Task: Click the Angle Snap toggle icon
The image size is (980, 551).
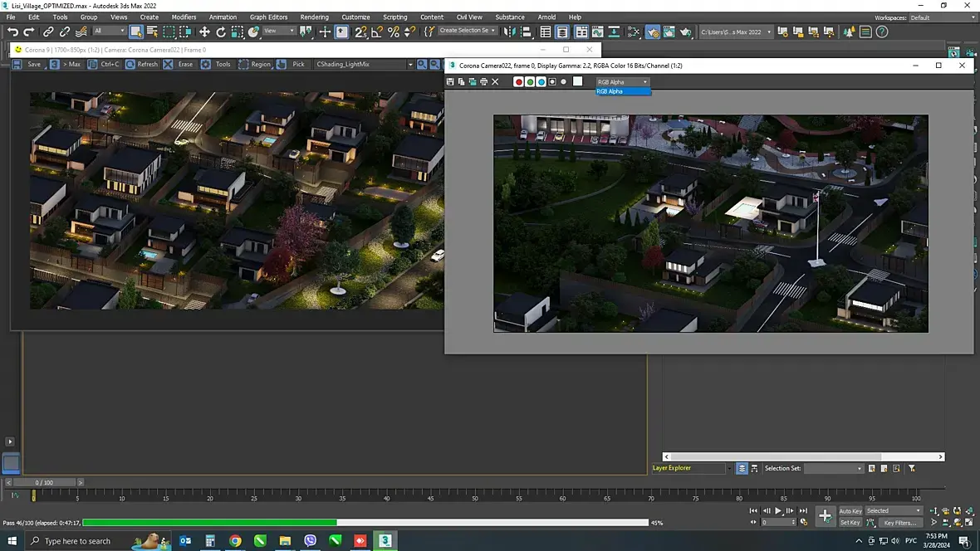Action: tap(377, 32)
